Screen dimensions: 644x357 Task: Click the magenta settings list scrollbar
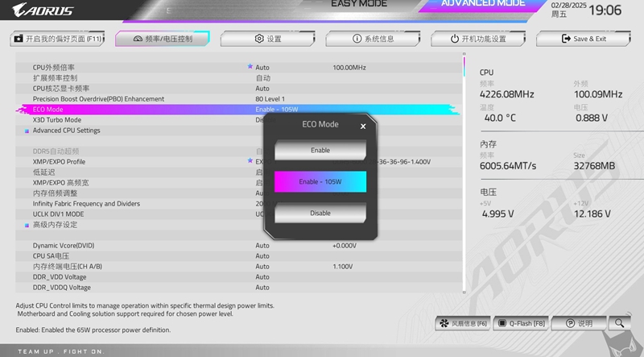point(464,66)
